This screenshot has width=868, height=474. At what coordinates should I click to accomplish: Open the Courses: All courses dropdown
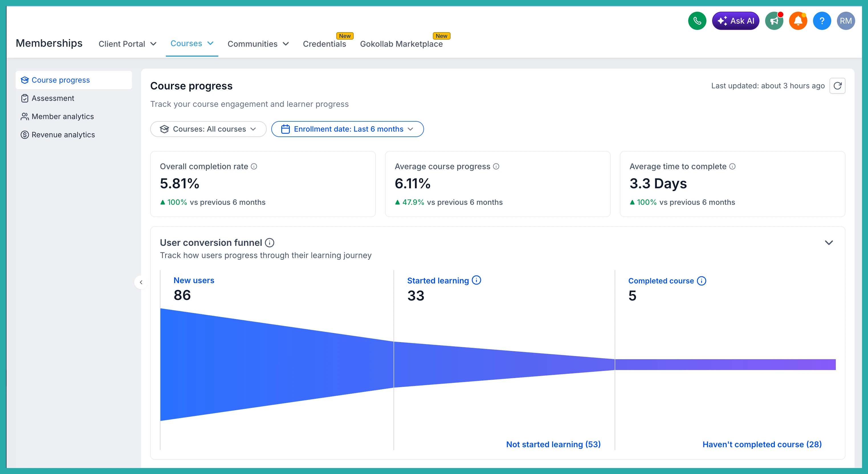(x=208, y=129)
